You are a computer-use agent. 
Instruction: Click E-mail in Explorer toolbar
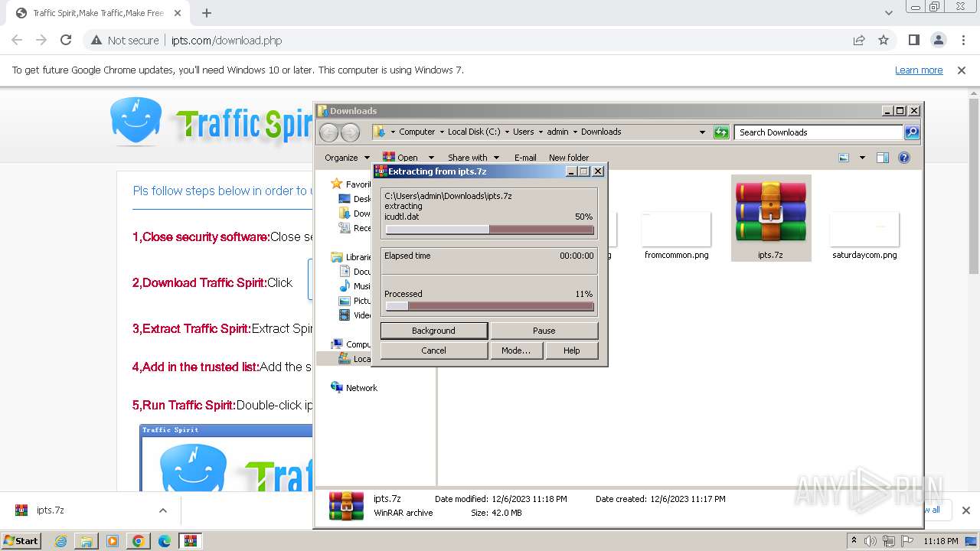tap(525, 158)
